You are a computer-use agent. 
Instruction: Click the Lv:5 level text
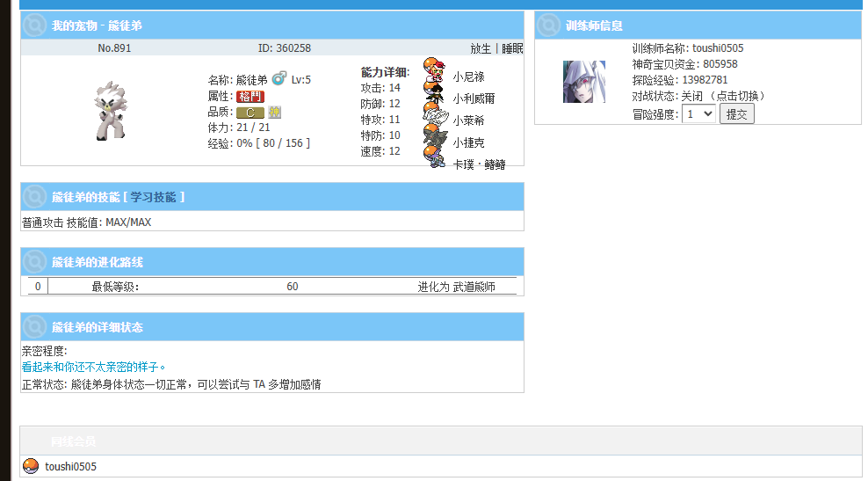pyautogui.click(x=301, y=80)
